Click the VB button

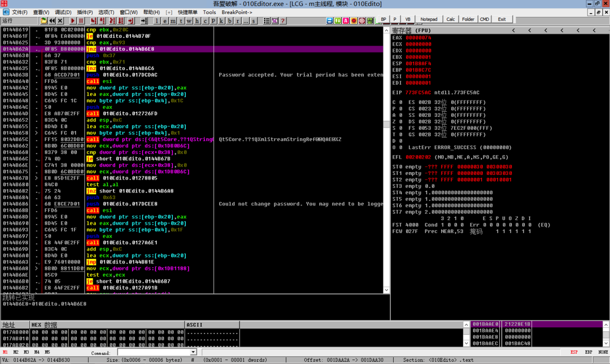(408, 19)
